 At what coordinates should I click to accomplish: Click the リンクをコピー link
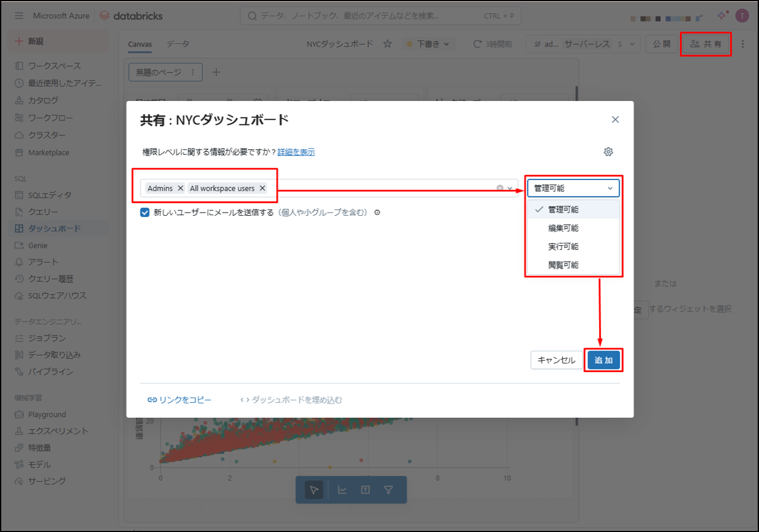[179, 400]
